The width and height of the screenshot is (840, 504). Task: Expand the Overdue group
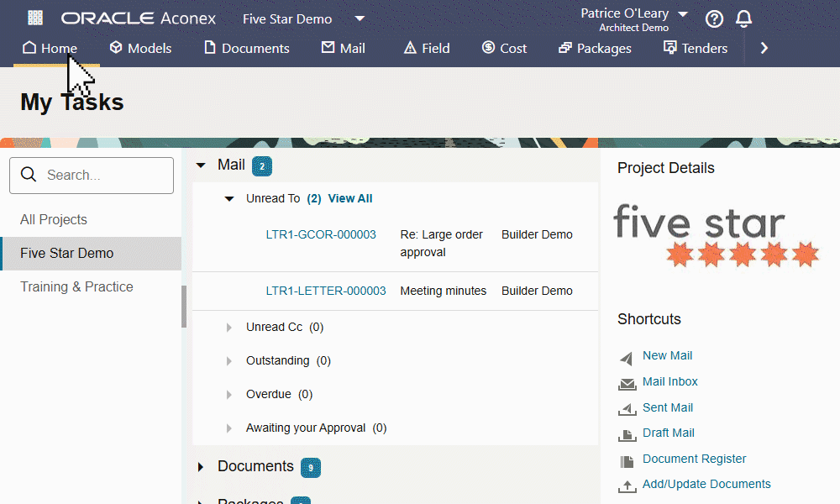[228, 395]
